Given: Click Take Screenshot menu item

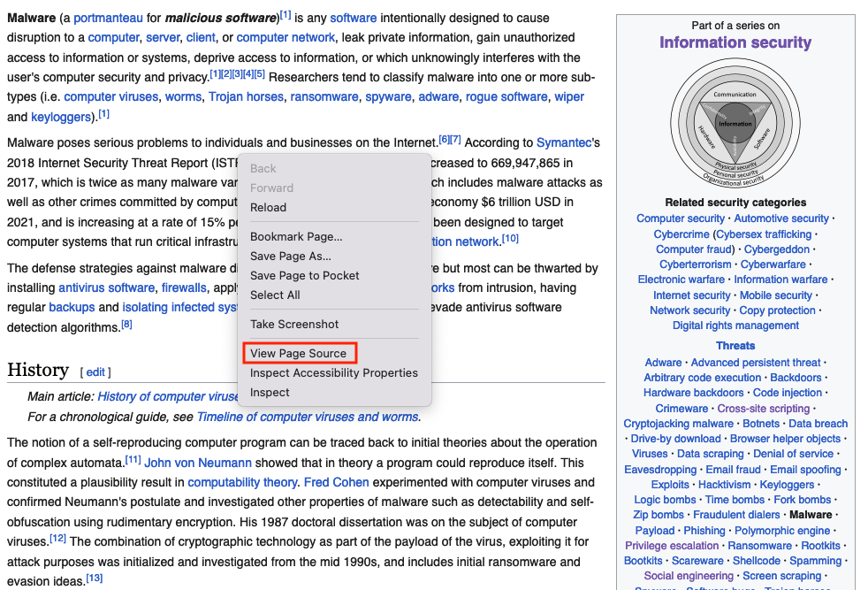Looking at the screenshot, I should (x=294, y=325).
